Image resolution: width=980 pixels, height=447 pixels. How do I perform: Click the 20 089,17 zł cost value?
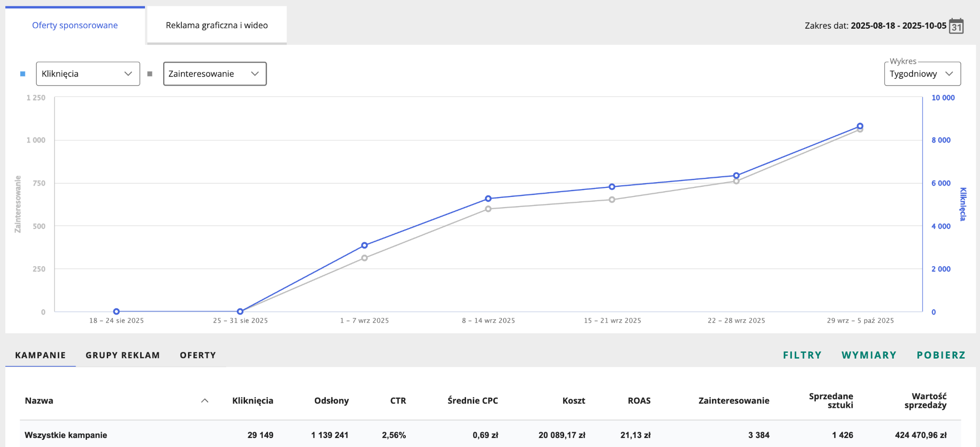tap(562, 435)
